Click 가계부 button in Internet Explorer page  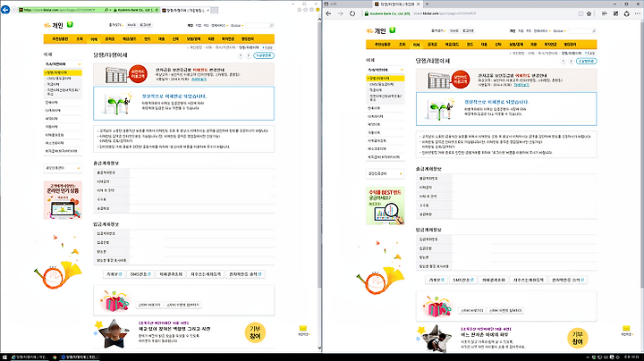(114, 274)
